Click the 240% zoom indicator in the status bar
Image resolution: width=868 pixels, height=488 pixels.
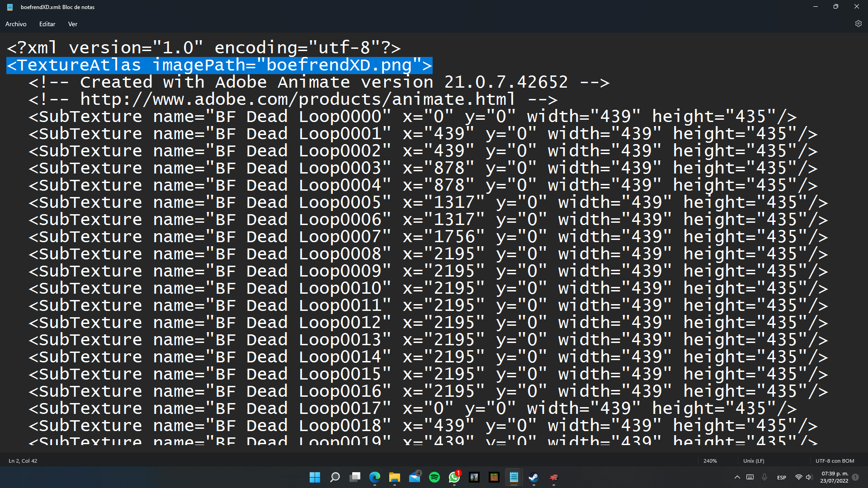point(710,461)
